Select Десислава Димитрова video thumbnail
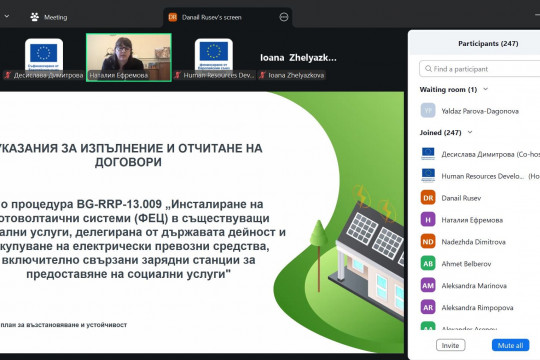 pyautogui.click(x=44, y=57)
